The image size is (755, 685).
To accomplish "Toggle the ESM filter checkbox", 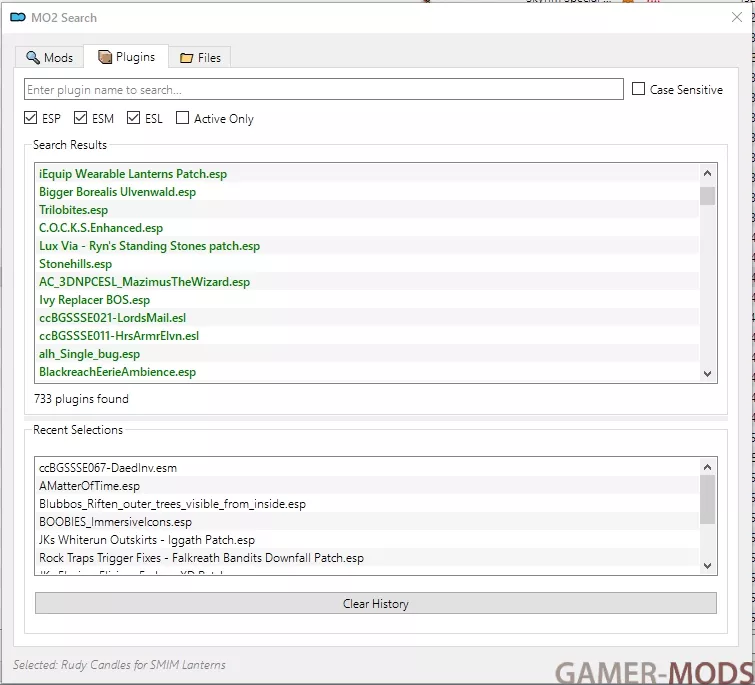I will coord(82,118).
